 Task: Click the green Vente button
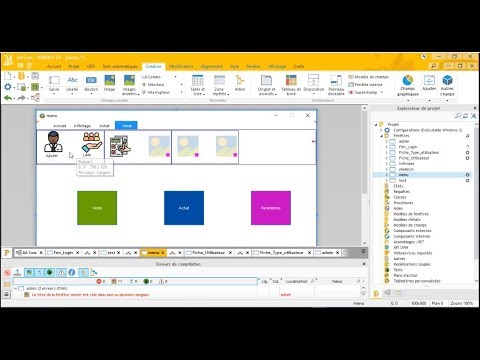tap(97, 208)
